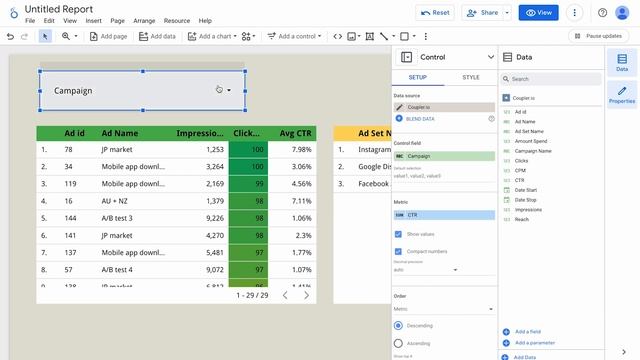Select the Amount Spend field

coord(531,141)
